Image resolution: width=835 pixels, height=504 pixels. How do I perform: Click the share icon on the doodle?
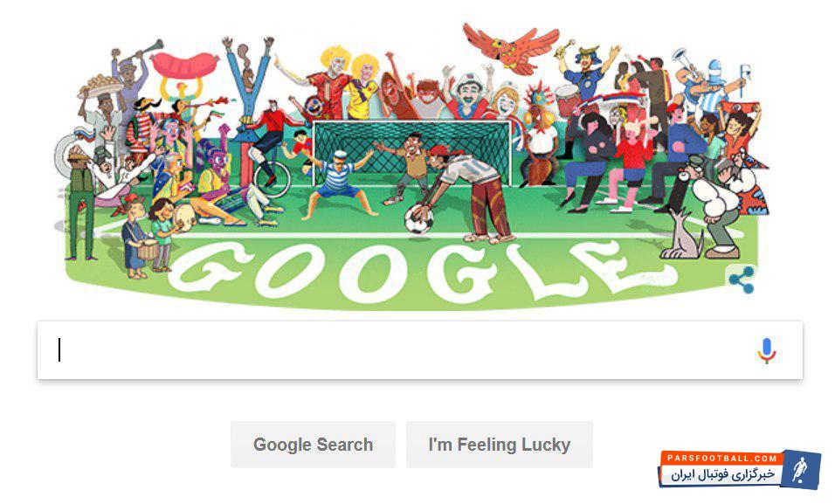point(742,280)
